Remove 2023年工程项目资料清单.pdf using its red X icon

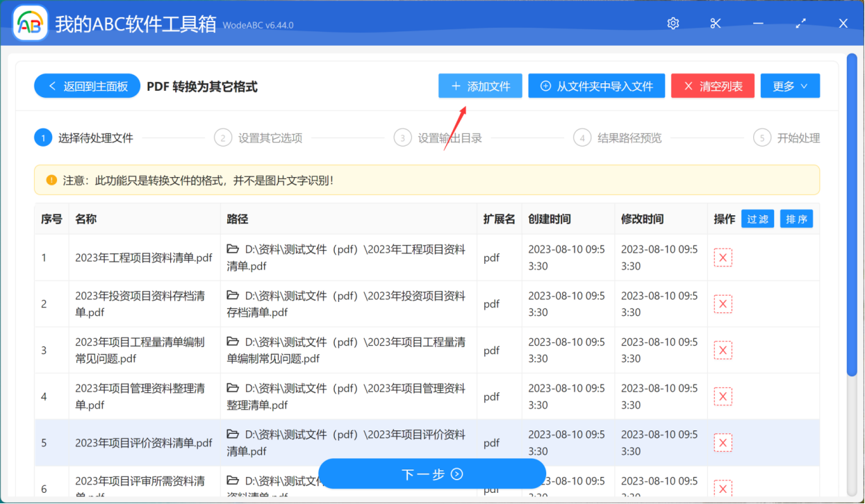click(723, 257)
